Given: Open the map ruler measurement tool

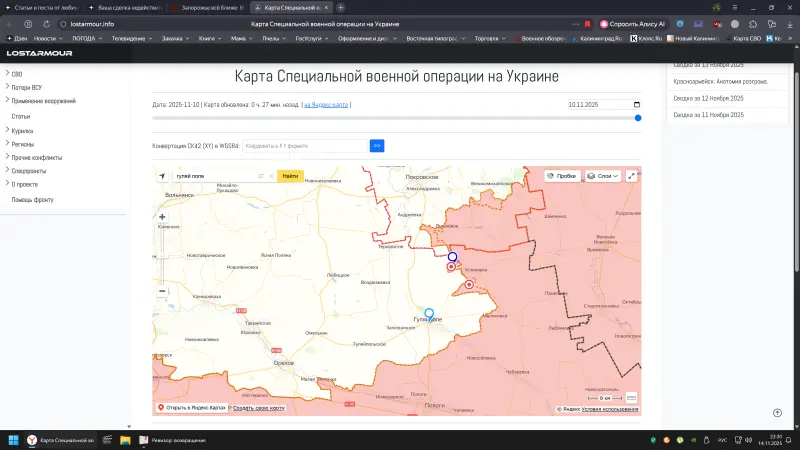Looking at the screenshot, I should tap(631, 397).
